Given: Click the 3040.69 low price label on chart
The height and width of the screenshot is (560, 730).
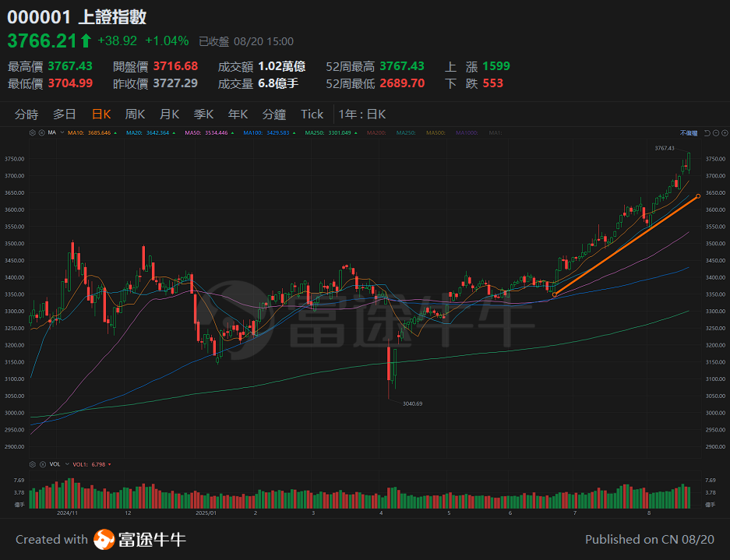Looking at the screenshot, I should click(414, 403).
